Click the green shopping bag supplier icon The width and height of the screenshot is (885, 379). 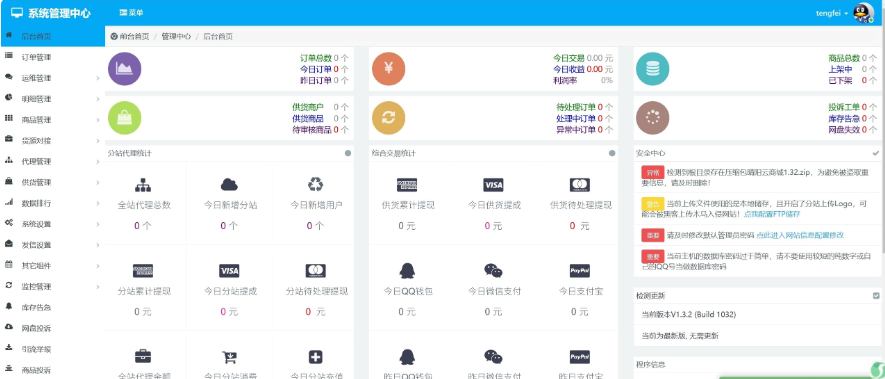point(124,117)
